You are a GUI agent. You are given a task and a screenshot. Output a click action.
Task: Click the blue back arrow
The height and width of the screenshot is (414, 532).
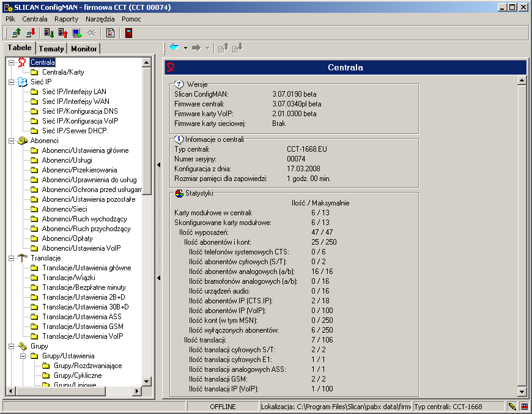click(x=174, y=48)
